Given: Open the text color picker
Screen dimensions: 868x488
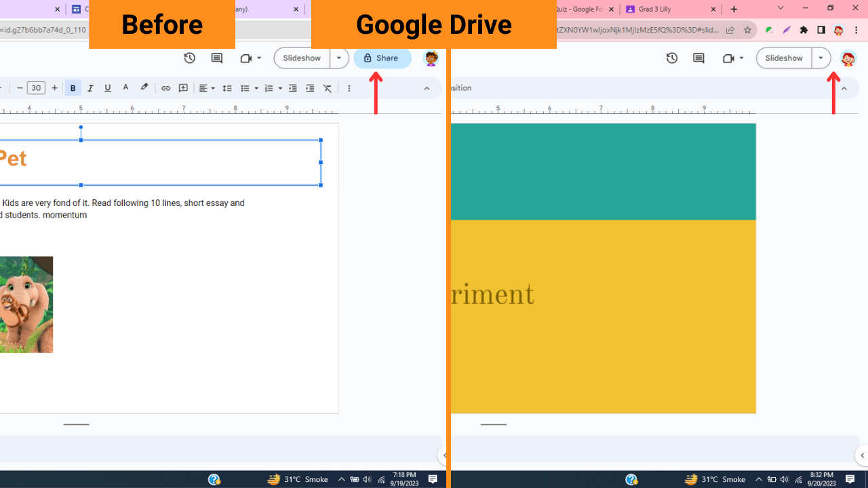Looking at the screenshot, I should 125,88.
